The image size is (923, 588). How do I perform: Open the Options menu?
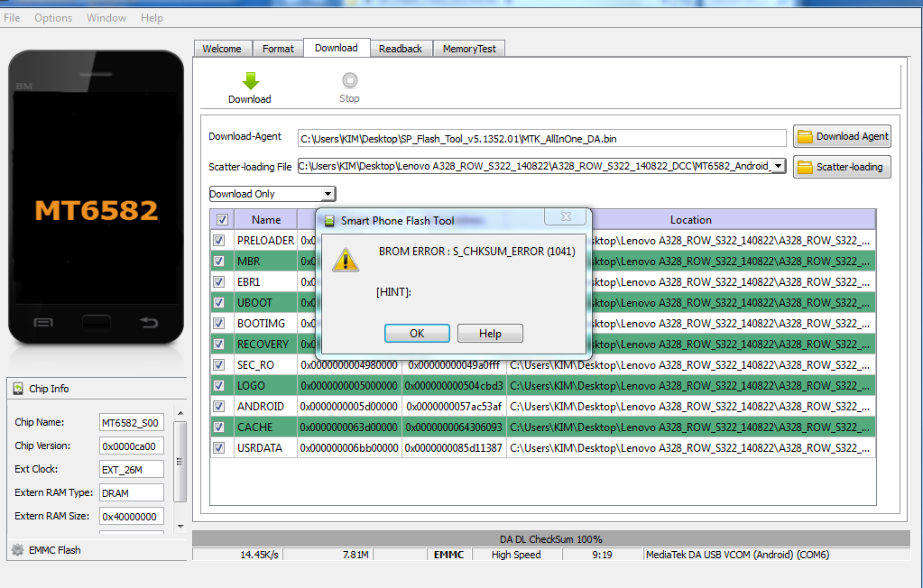tap(53, 18)
